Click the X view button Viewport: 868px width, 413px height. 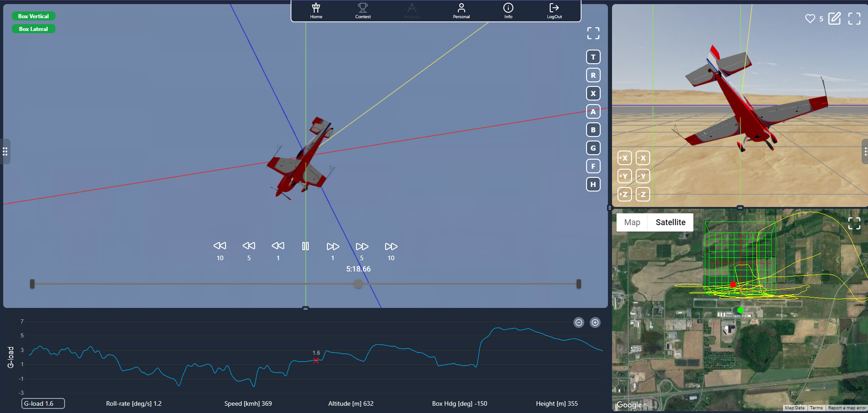[x=593, y=93]
